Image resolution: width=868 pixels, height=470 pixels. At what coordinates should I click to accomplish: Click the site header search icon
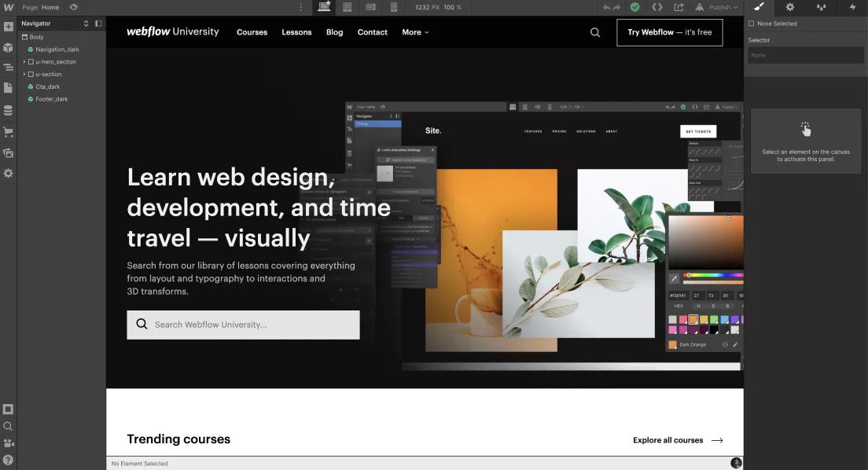pyautogui.click(x=595, y=33)
